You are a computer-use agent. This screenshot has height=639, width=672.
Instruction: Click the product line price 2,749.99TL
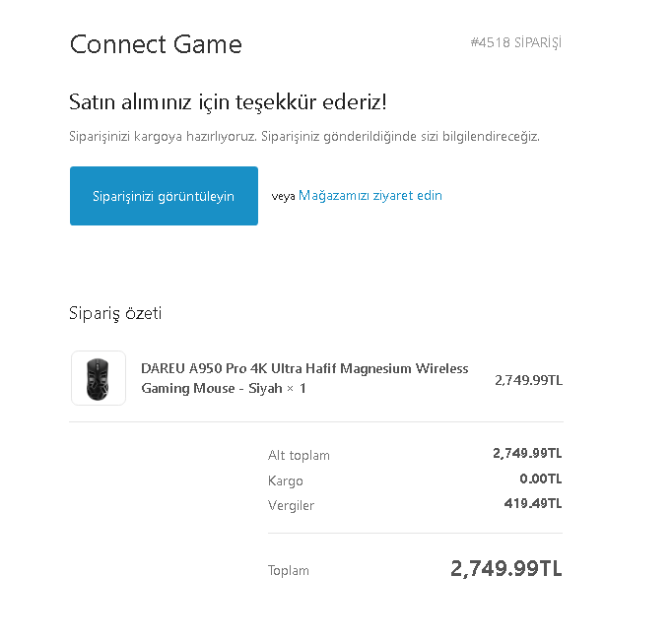[528, 380]
